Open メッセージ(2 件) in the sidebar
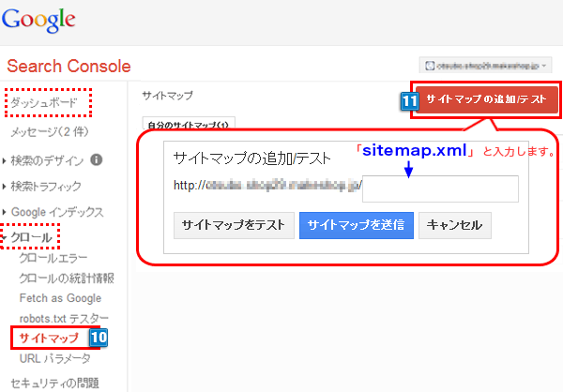563x392 pixels. (50, 131)
